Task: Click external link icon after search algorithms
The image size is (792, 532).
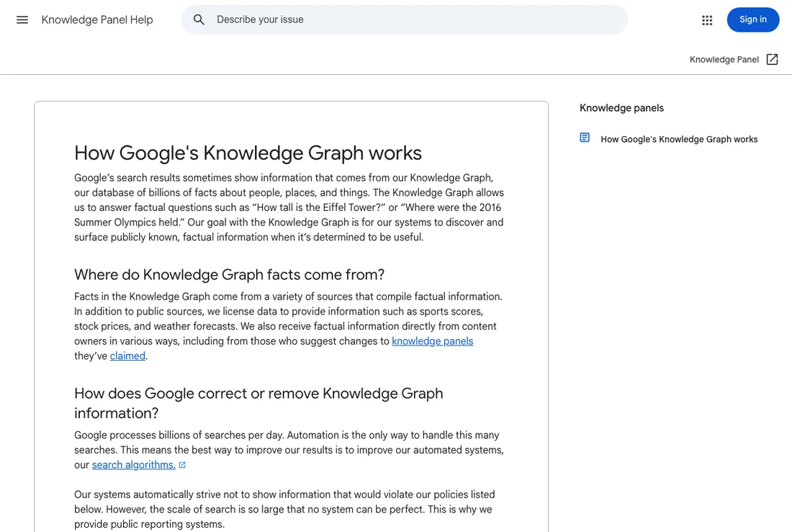Action: [x=182, y=465]
